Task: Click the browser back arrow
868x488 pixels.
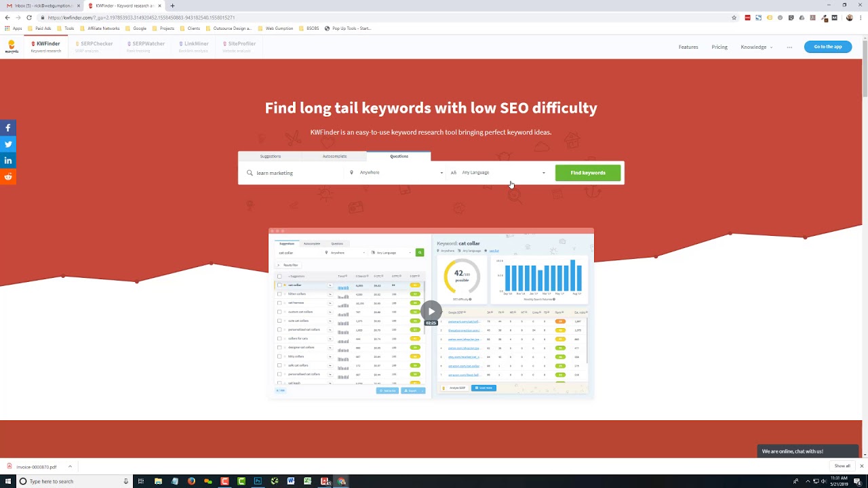Action: [x=7, y=18]
